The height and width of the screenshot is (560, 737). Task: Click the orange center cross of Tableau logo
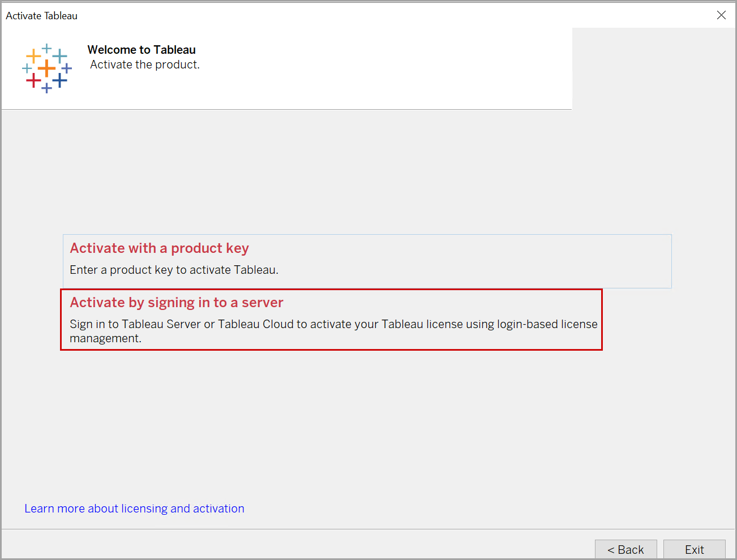pos(46,68)
